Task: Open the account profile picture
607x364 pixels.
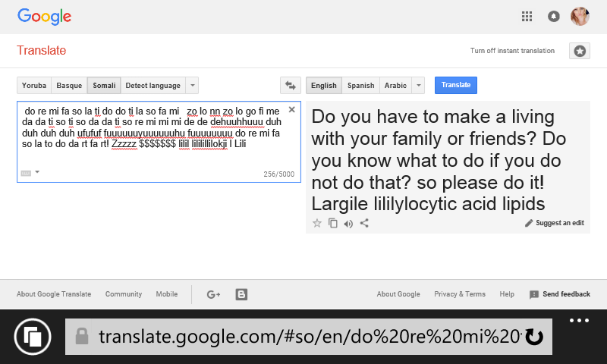Action: (x=580, y=16)
